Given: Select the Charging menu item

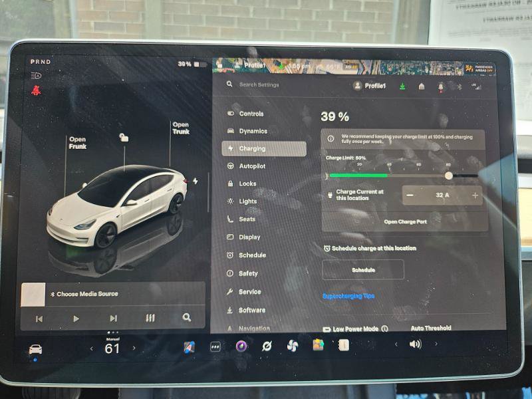Looking at the screenshot, I should 263,148.
